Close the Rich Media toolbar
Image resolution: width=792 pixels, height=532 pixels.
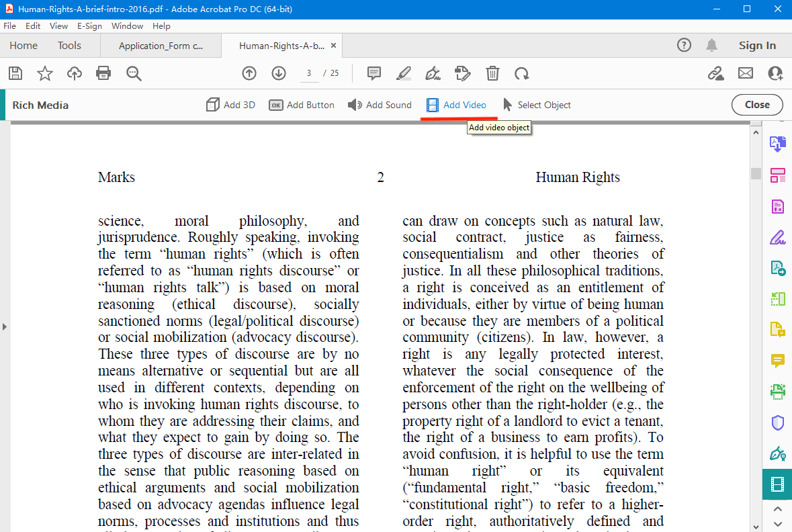coord(756,105)
